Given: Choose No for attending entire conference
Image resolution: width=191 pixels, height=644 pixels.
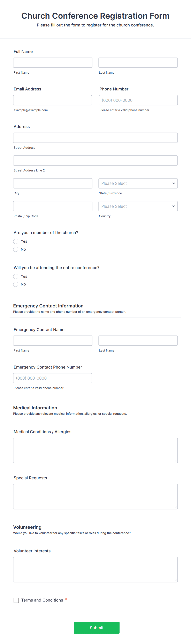Looking at the screenshot, I should 16,284.
